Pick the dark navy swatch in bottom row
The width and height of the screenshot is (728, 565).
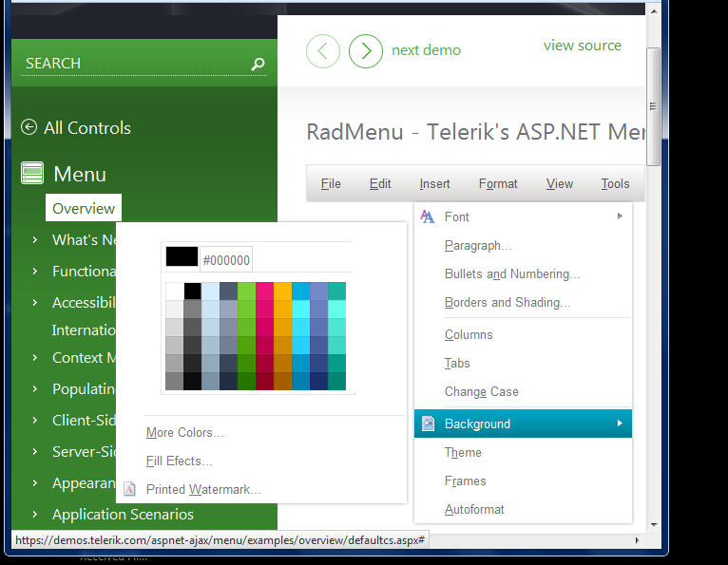point(318,382)
